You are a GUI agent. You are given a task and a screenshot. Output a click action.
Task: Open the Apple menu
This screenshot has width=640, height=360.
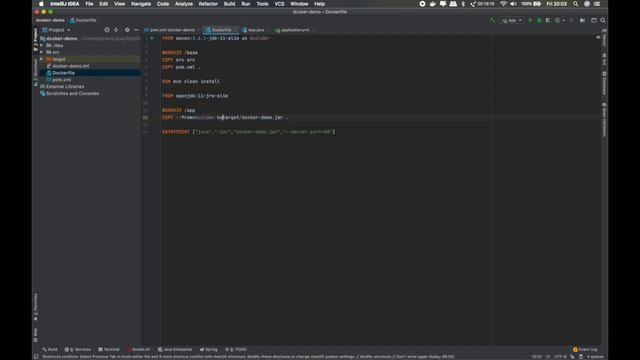pyautogui.click(x=41, y=4)
